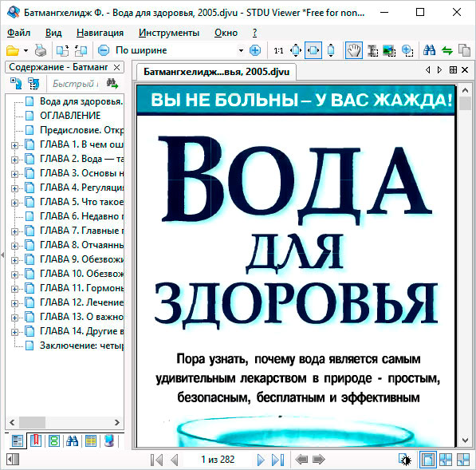The image size is (476, 470).
Task: Fit whole page zoom icon
Action: pyautogui.click(x=296, y=50)
